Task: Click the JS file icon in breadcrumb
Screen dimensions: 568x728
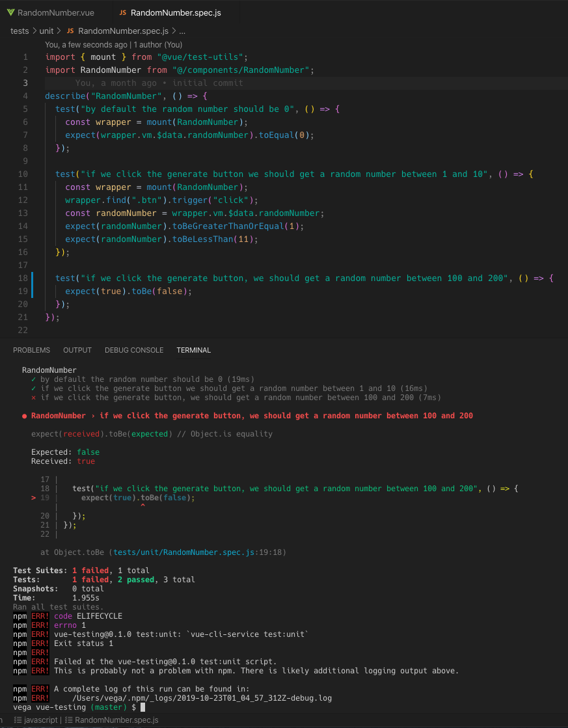Action: point(70,31)
